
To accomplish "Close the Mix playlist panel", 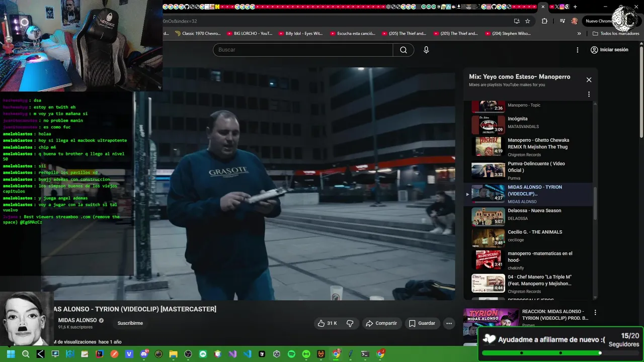I will pos(589,79).
